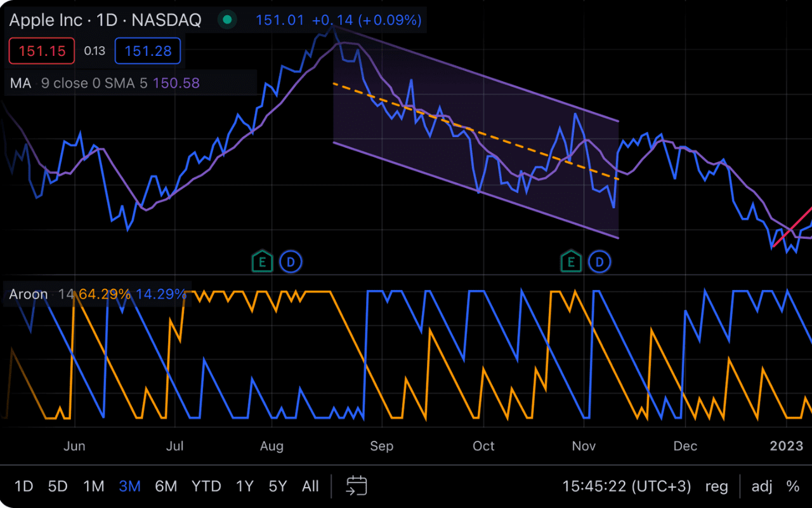
Task: Select the red trend line near 2023
Action: (x=792, y=227)
